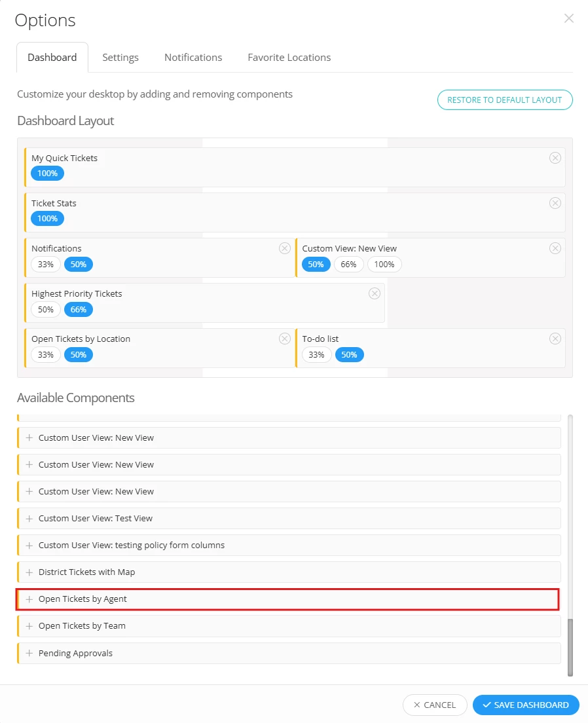
Task: Remove Ticket Stats component from layout
Action: 555,203
